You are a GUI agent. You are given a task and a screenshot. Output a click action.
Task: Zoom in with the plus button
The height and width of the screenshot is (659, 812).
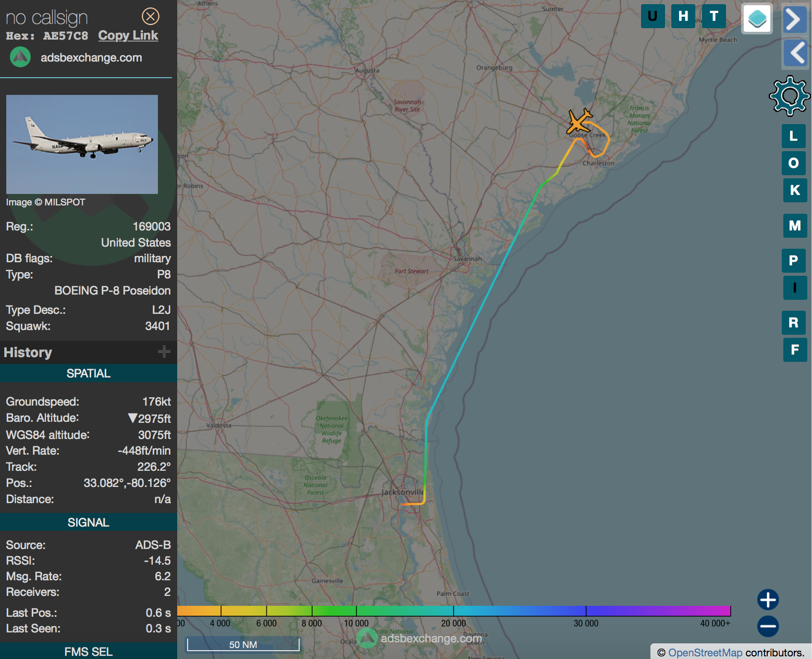pos(768,600)
